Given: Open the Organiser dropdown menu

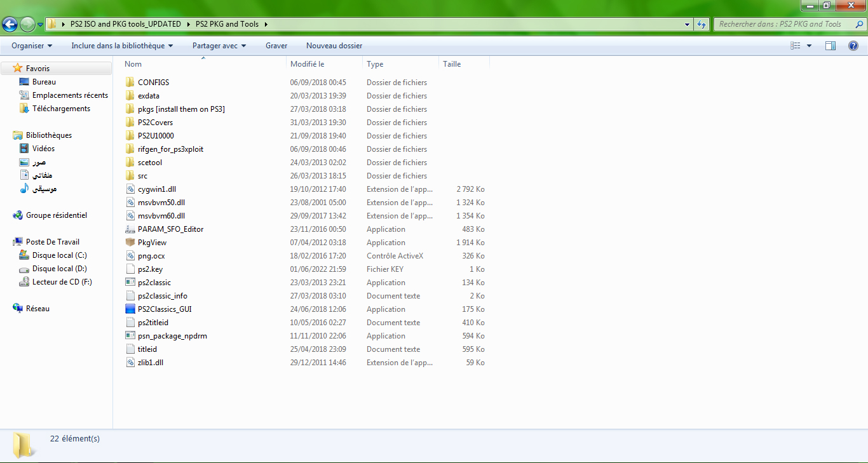Looking at the screenshot, I should point(32,46).
